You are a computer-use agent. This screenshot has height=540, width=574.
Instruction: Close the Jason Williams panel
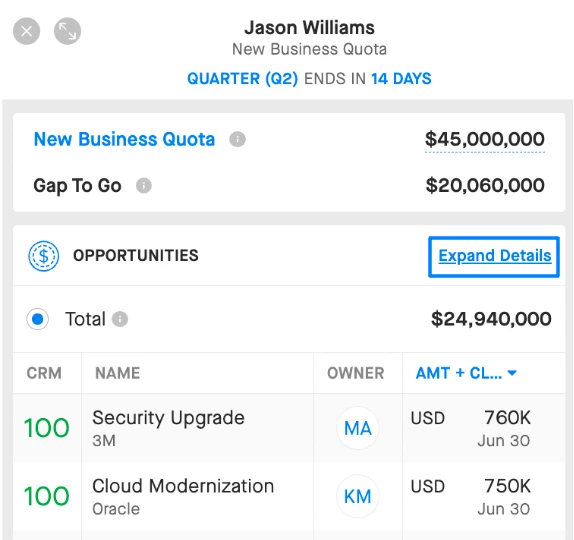click(x=26, y=31)
